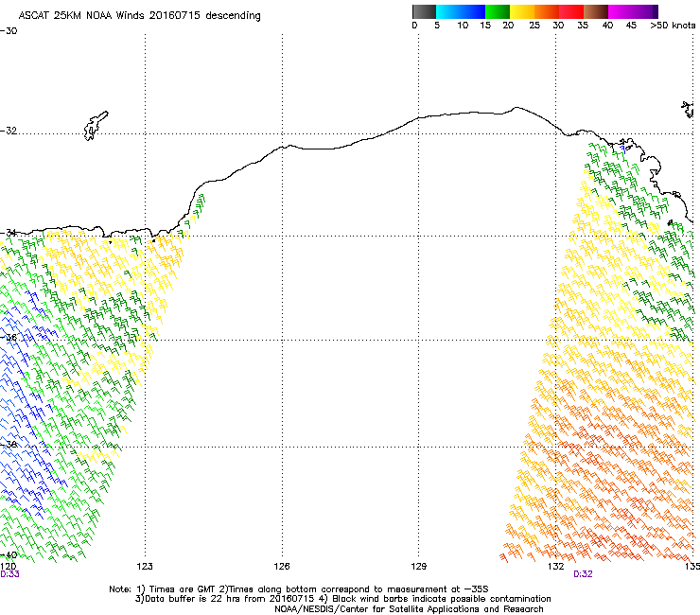Click the longitude label '129'
Viewport: 700px width, 615px height.
418,567
